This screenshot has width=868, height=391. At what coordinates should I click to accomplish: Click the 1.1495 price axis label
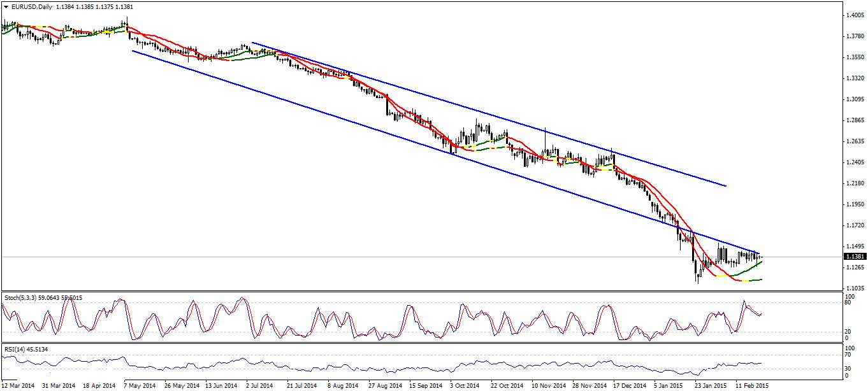(854, 246)
